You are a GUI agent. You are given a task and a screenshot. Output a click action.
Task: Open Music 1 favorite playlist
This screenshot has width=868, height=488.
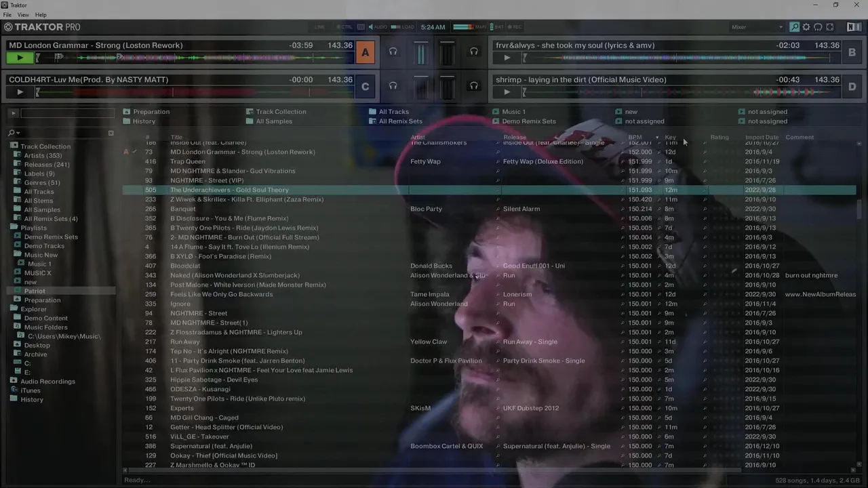(x=509, y=112)
